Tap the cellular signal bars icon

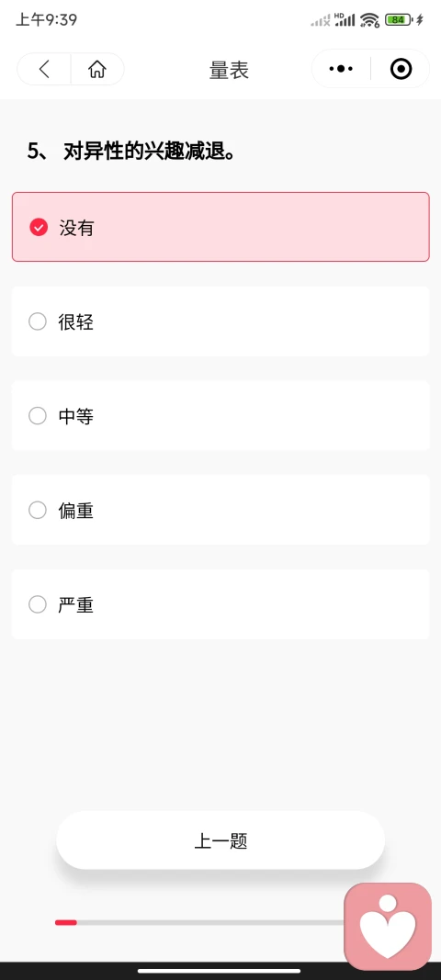pos(345,20)
